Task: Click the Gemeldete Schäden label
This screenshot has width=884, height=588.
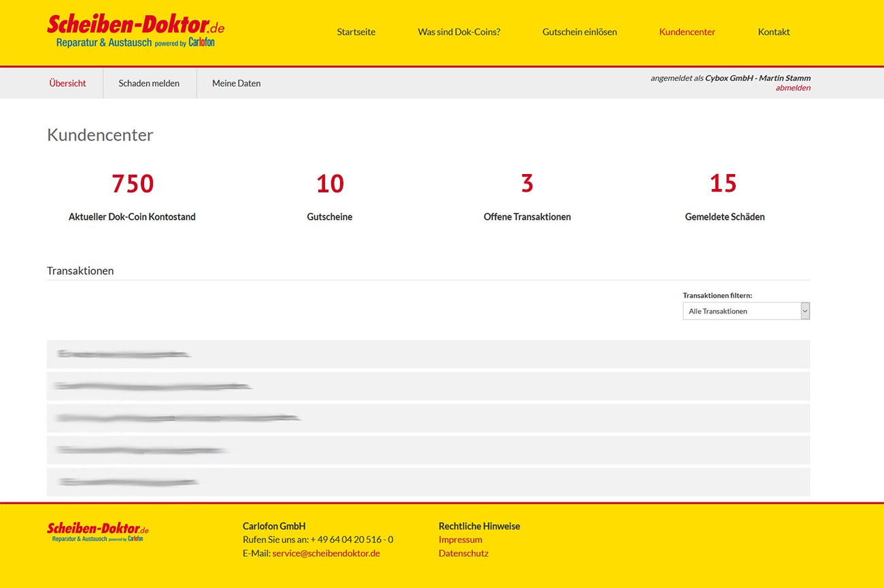Action: tap(725, 217)
